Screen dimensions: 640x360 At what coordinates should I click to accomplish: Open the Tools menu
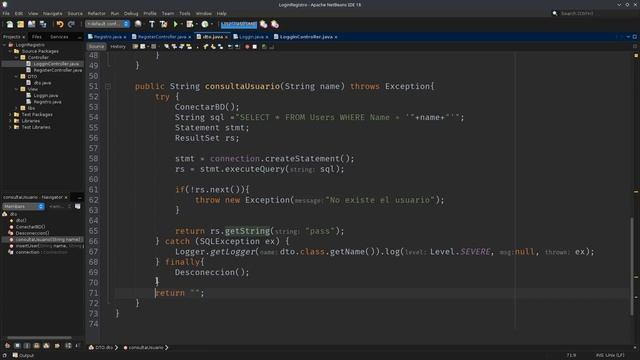click(184, 13)
